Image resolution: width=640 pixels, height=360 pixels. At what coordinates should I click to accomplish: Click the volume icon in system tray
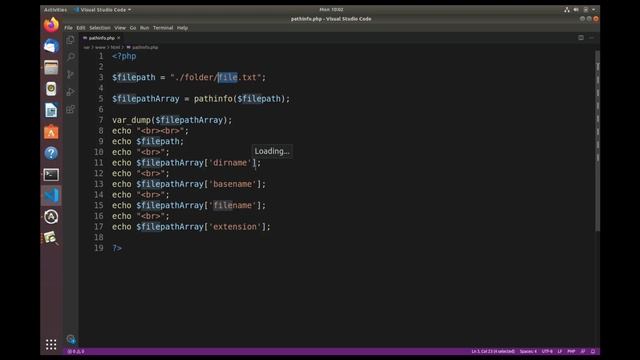(x=576, y=9)
